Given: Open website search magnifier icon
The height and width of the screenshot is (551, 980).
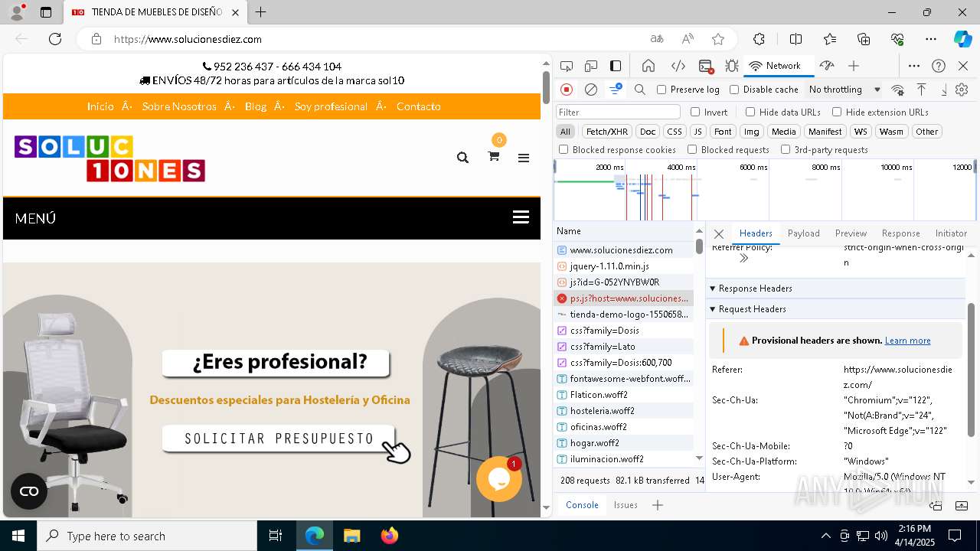Looking at the screenshot, I should click(x=462, y=158).
